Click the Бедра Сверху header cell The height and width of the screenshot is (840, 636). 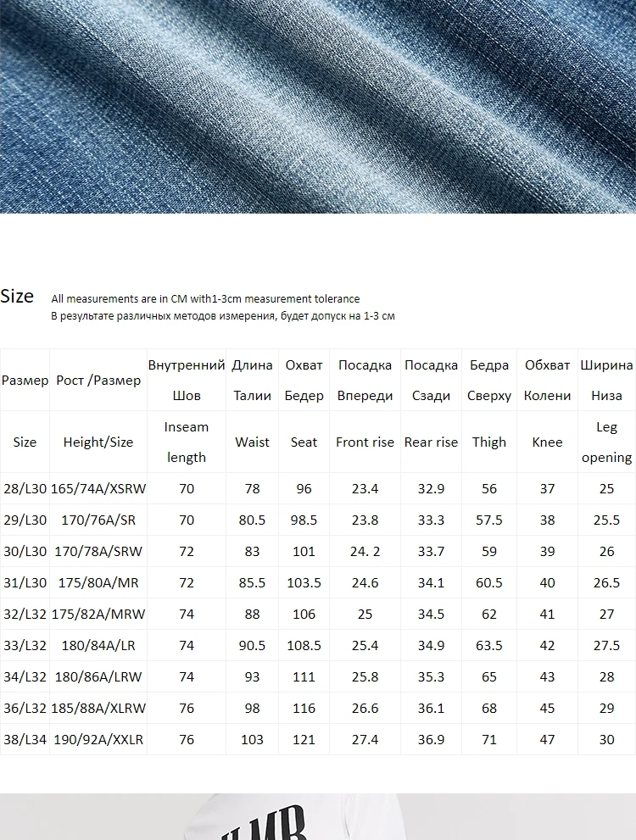pyautogui.click(x=489, y=381)
